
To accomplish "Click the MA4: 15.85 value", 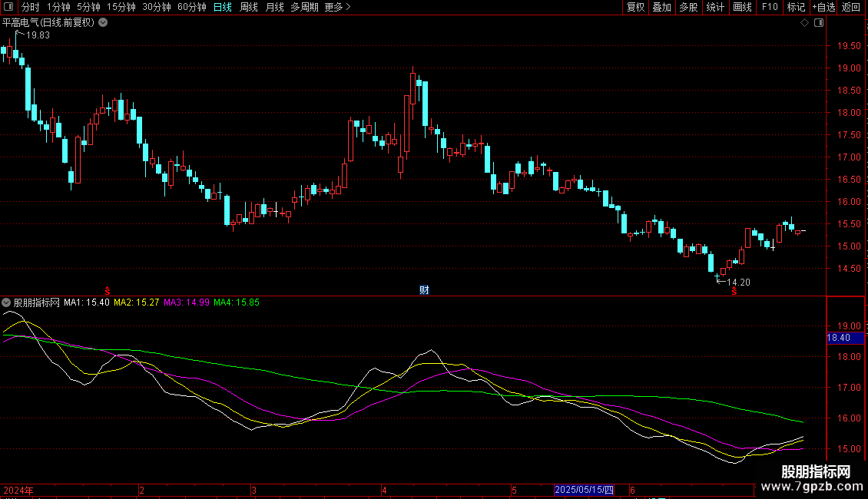I will tap(237, 302).
